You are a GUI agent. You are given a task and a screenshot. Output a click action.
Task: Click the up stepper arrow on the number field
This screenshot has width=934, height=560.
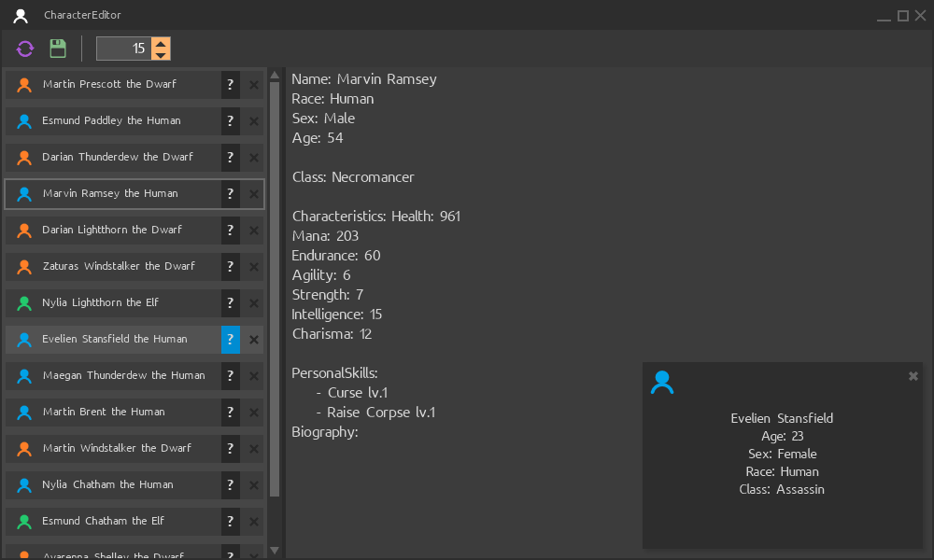point(160,42)
